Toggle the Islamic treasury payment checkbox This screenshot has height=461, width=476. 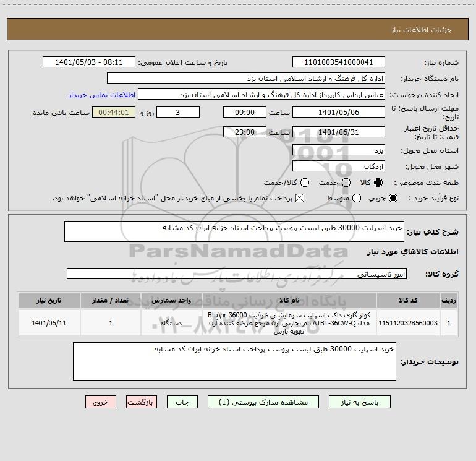point(300,198)
